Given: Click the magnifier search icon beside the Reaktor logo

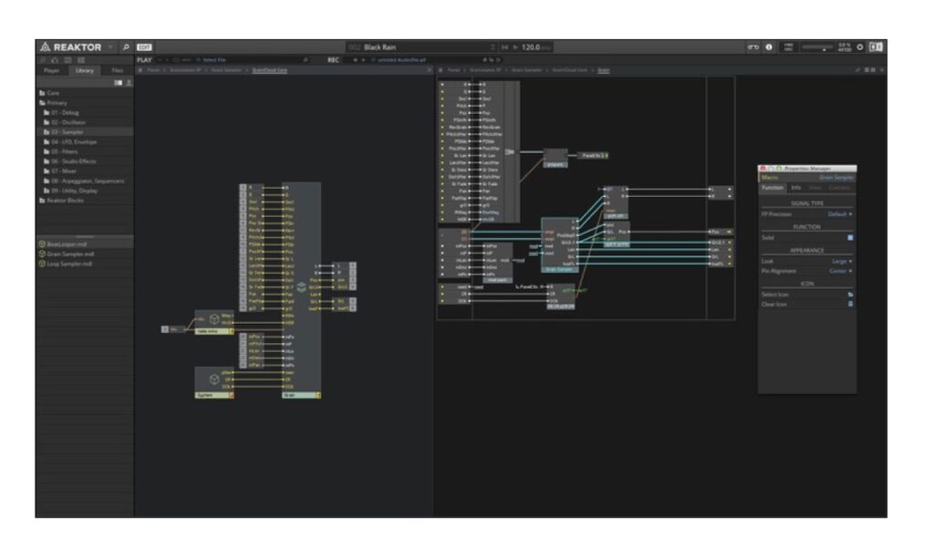Looking at the screenshot, I should (x=126, y=47).
